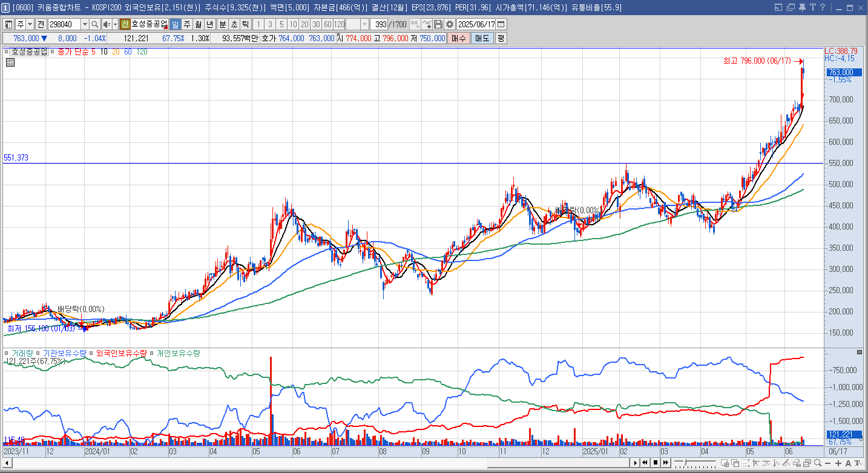Toggle the 평 button beside 매도
Screen dimensions: 868x473
pyautogui.click(x=501, y=38)
